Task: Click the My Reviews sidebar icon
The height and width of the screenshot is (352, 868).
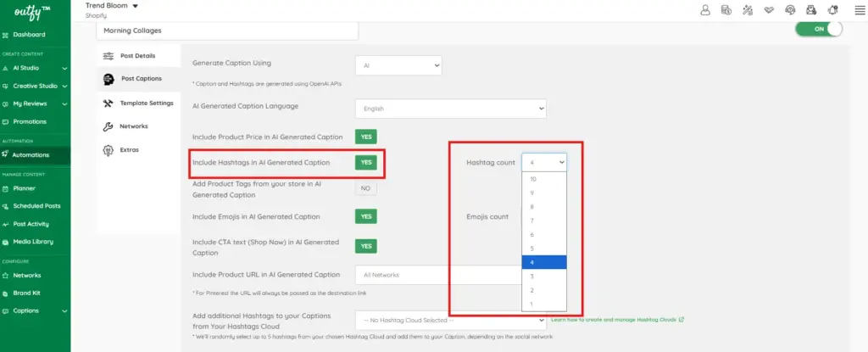Action: pos(6,104)
